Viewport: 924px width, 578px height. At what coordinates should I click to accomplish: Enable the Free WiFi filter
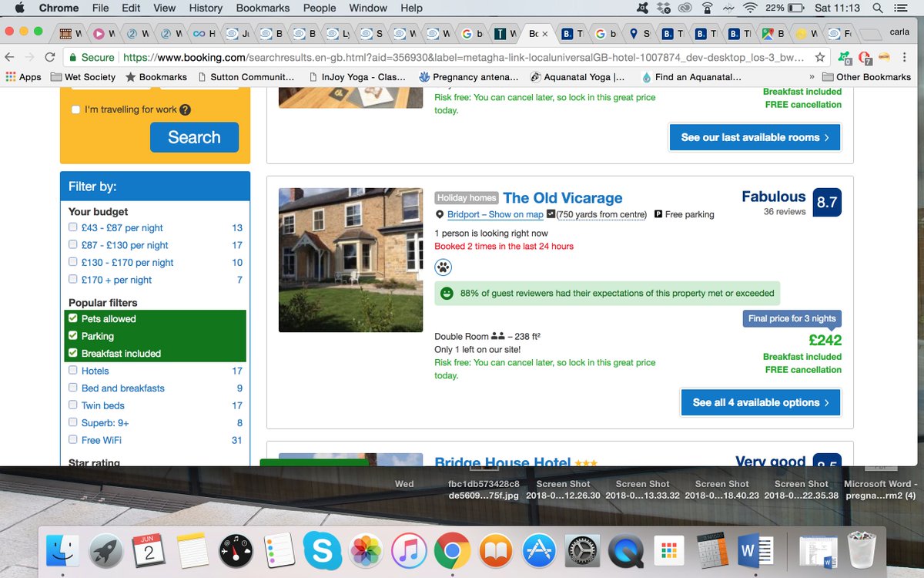click(73, 440)
